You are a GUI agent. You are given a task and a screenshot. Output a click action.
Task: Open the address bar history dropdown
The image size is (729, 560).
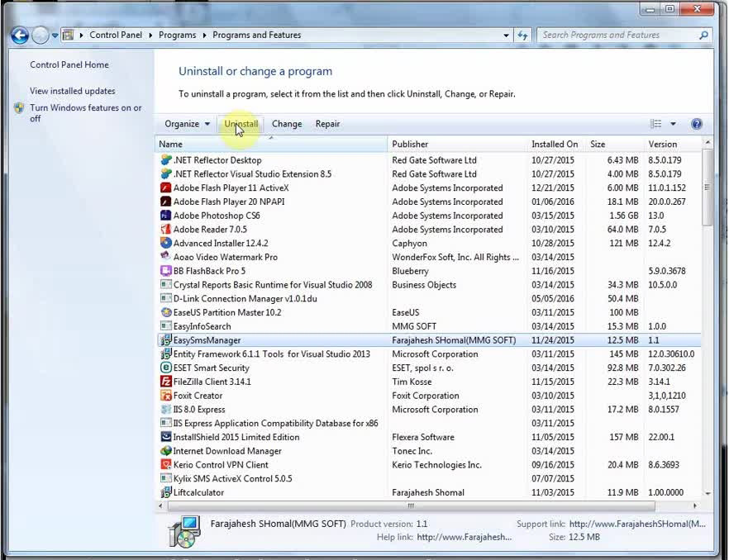click(x=506, y=36)
